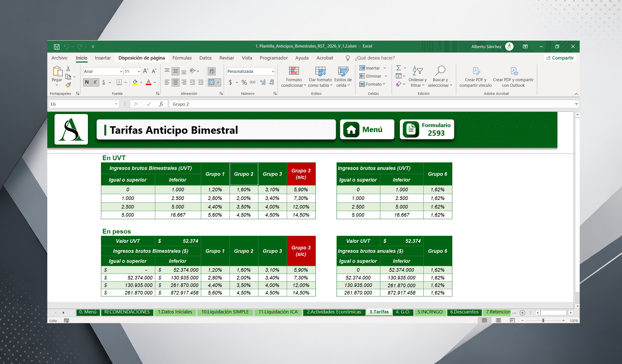Switch to the 10.Liquidación SIMPLE sheet tab
Viewport: 622px width, 364px height.
tap(225, 312)
